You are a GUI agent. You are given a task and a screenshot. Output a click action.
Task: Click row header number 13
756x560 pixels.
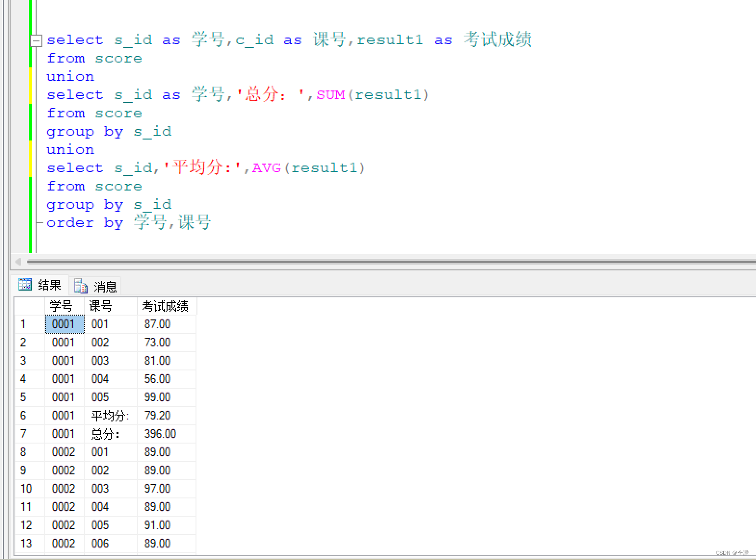point(30,544)
